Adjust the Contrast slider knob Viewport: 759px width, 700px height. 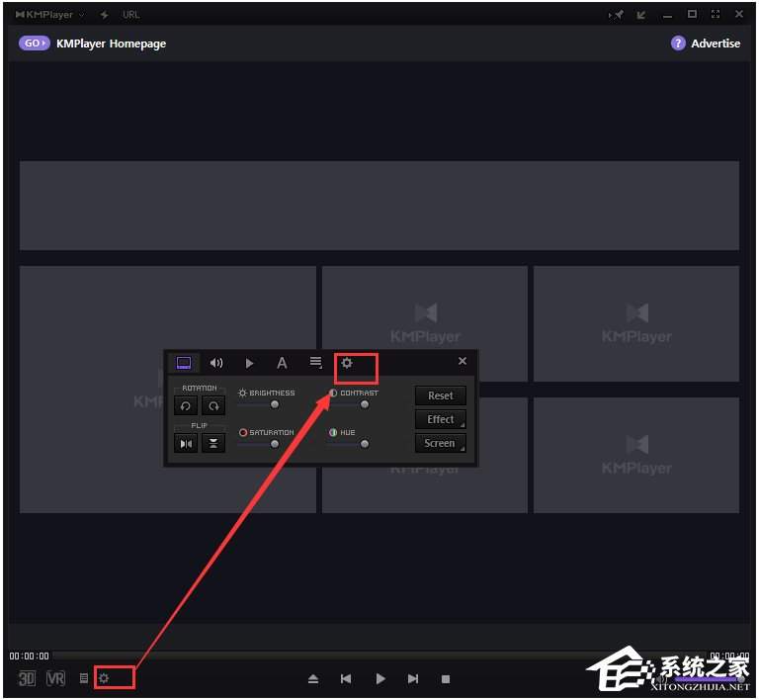365,404
